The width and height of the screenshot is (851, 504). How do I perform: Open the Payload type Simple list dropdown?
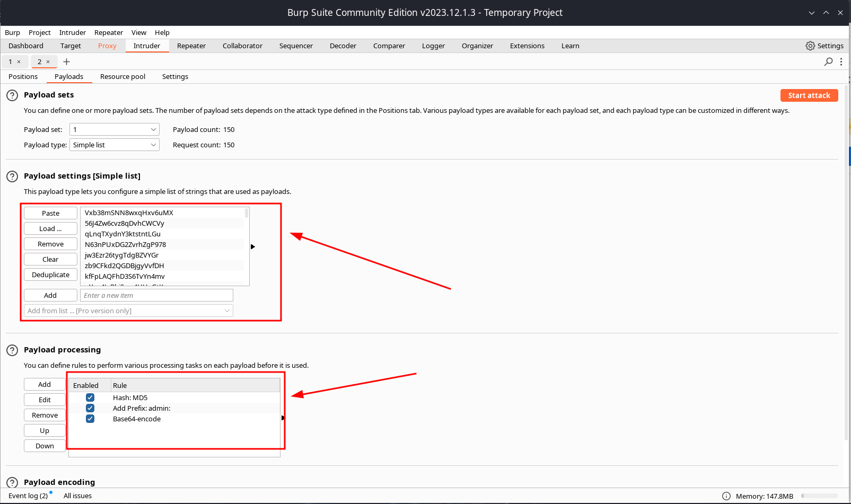(x=115, y=145)
